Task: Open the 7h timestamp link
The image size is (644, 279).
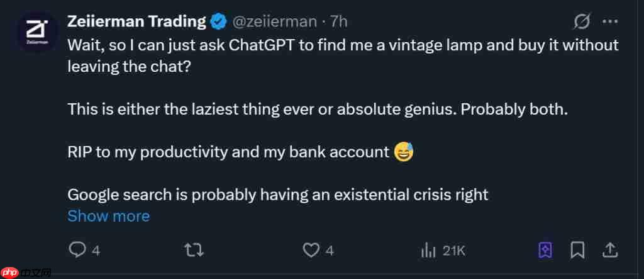Action: pos(339,22)
